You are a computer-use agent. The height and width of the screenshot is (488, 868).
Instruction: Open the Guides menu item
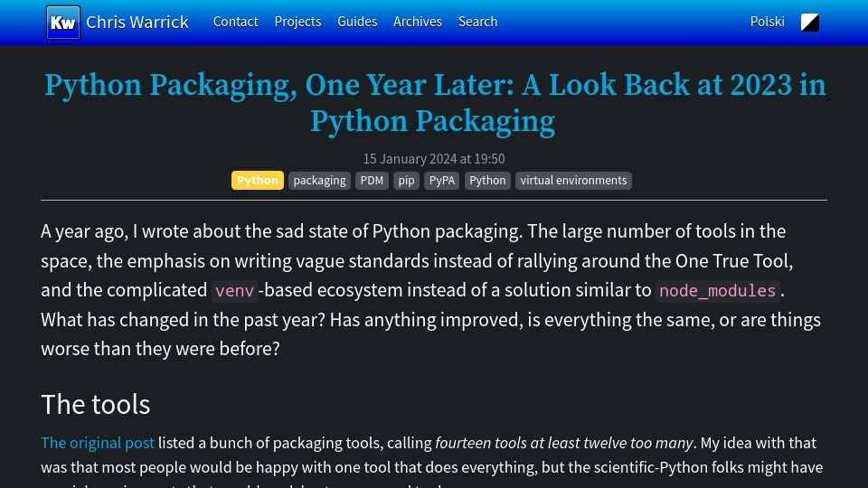point(357,22)
